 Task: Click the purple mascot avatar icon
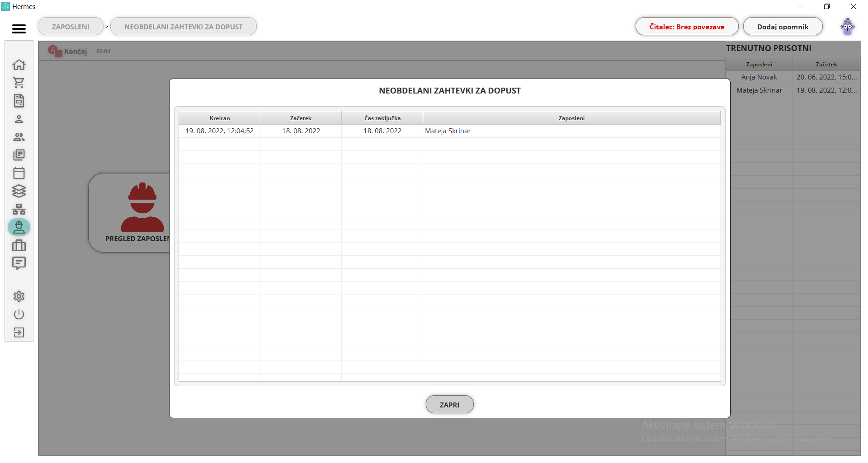click(x=848, y=27)
